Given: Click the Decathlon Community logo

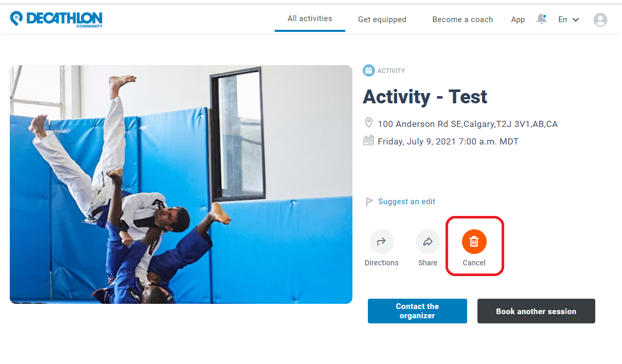Looking at the screenshot, I should (56, 19).
